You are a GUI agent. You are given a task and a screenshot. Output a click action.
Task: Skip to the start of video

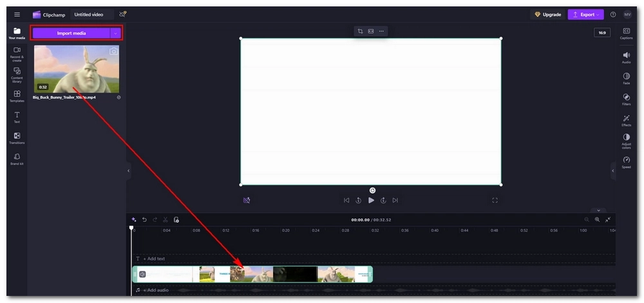[x=346, y=200]
